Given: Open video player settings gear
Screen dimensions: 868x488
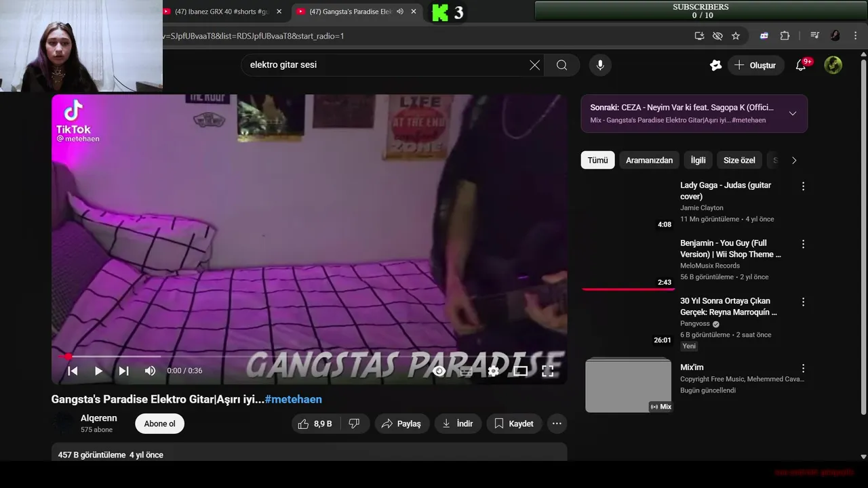Looking at the screenshot, I should point(493,371).
